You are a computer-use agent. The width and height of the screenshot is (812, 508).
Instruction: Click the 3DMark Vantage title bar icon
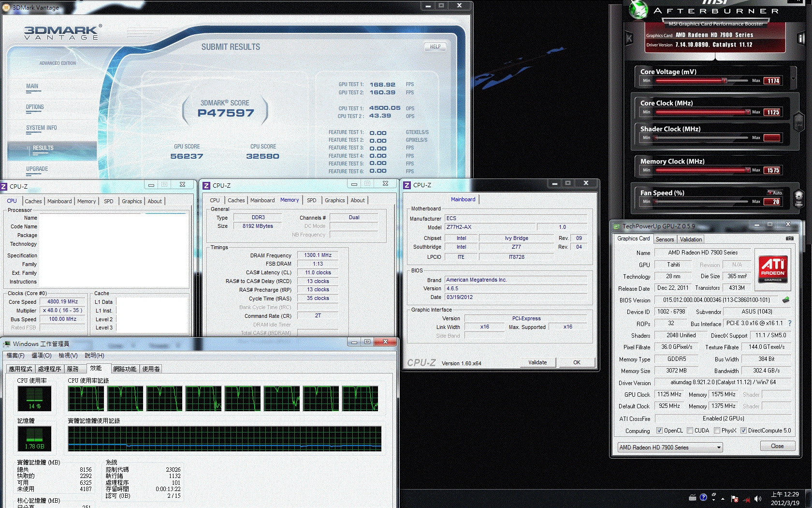[x=6, y=7]
